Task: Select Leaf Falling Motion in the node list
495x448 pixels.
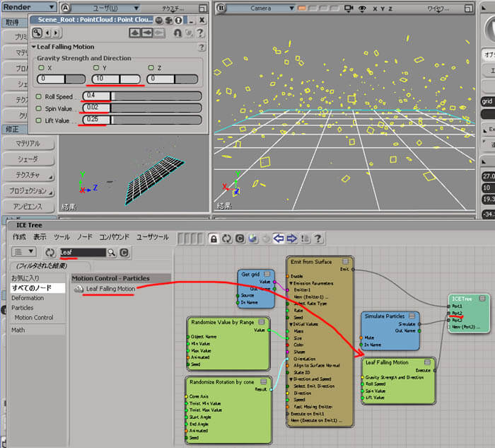Action: tap(110, 289)
